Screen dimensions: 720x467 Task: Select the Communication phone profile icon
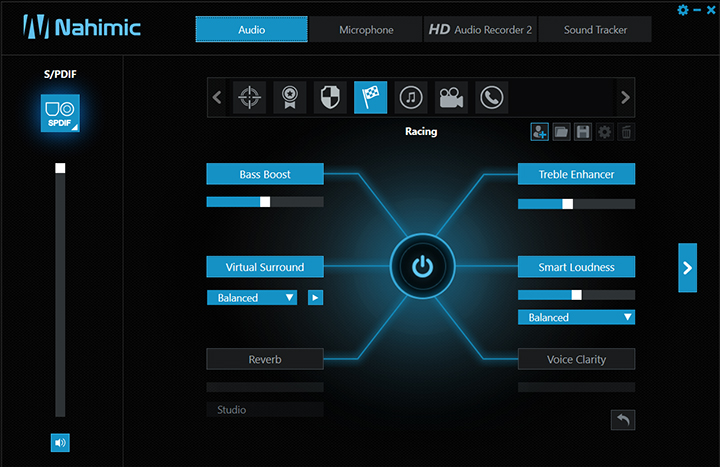492,97
